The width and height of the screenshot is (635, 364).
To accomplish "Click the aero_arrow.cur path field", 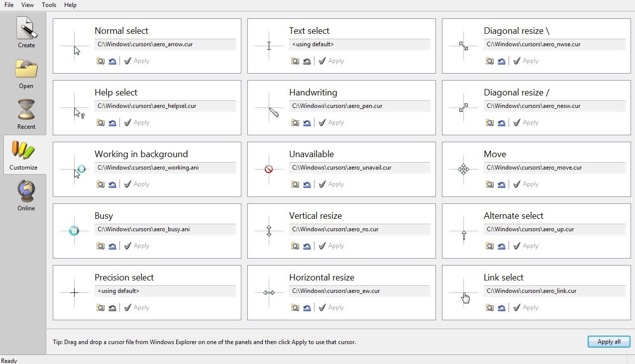I will tap(165, 44).
